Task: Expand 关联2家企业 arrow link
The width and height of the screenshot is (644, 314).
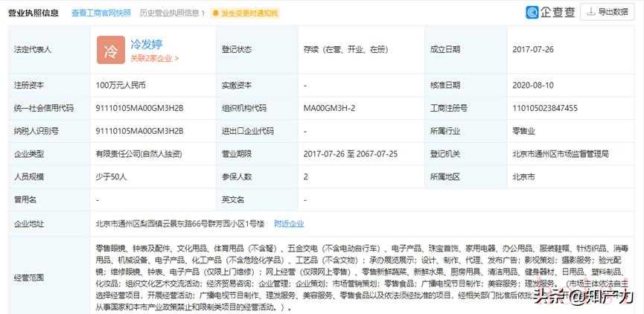Action: click(x=154, y=58)
